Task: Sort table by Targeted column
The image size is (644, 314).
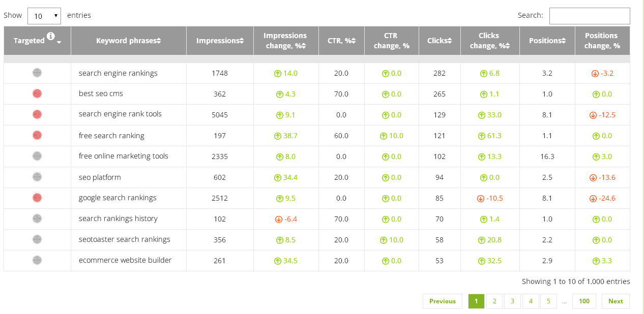Action: coord(38,41)
